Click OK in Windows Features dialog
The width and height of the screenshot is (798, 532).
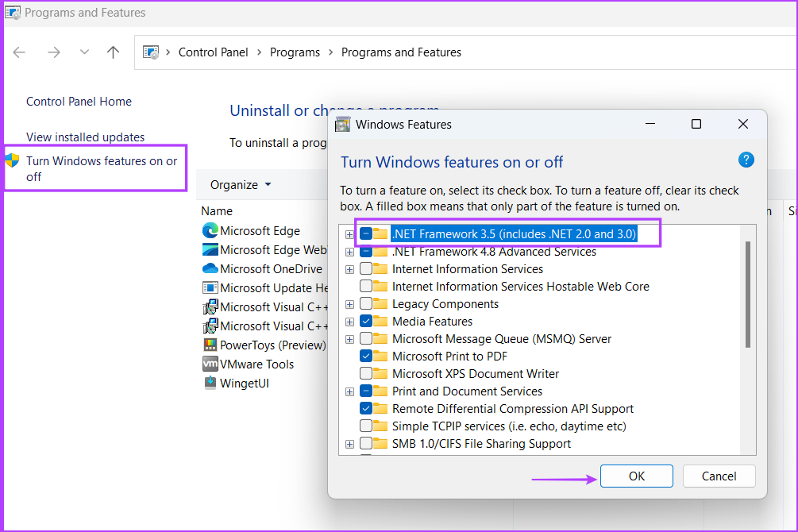tap(636, 476)
